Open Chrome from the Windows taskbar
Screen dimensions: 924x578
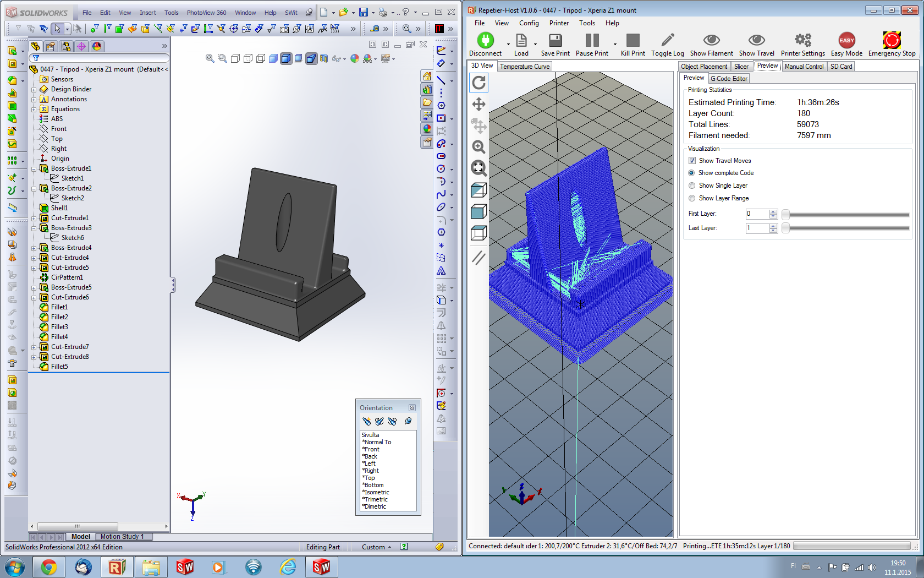tap(48, 567)
